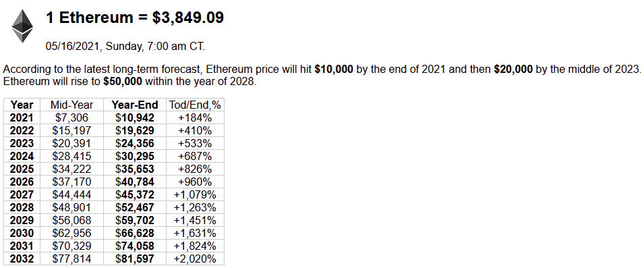This screenshot has height=268, width=644.
Task: Click the 2032 year-end value $81,597
Action: click(135, 259)
